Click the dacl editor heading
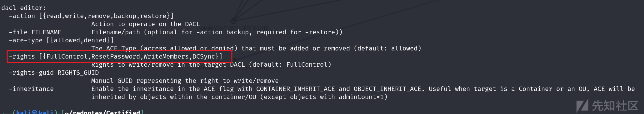The height and width of the screenshot is (114, 644). click(24, 8)
